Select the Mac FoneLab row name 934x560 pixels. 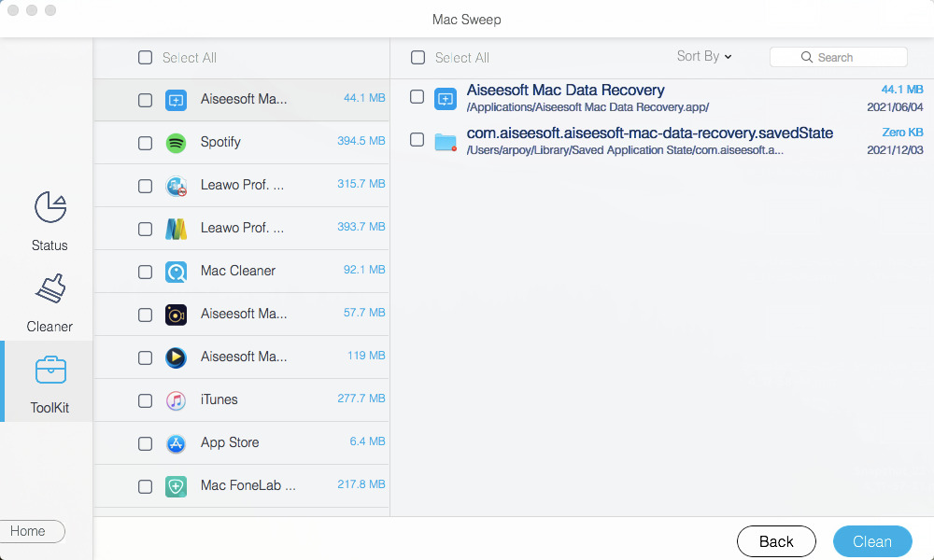pos(248,485)
